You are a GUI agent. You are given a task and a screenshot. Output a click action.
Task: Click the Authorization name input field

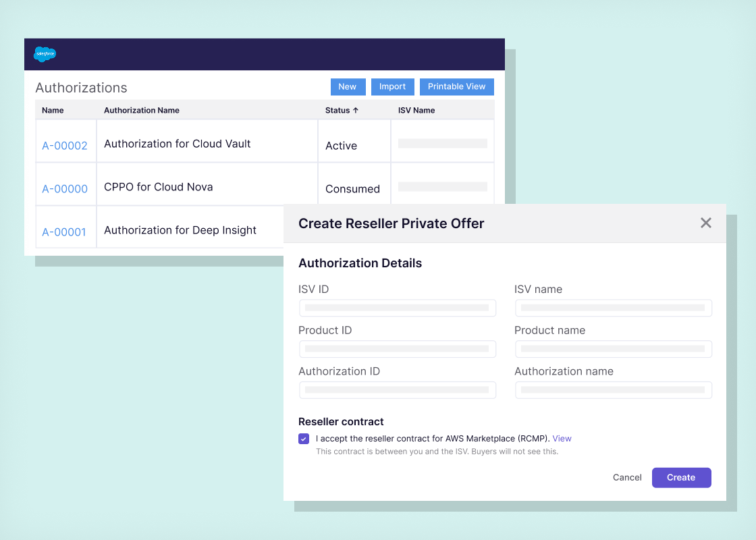point(614,390)
